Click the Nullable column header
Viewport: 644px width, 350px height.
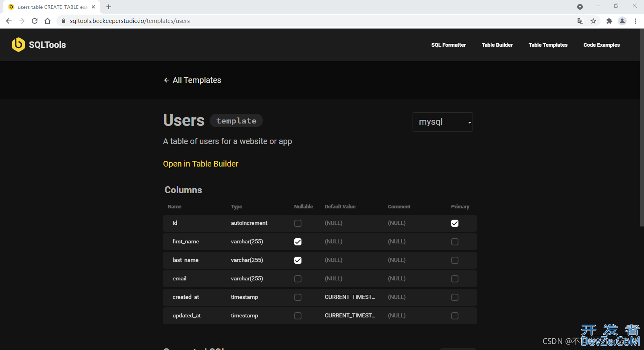tap(303, 207)
